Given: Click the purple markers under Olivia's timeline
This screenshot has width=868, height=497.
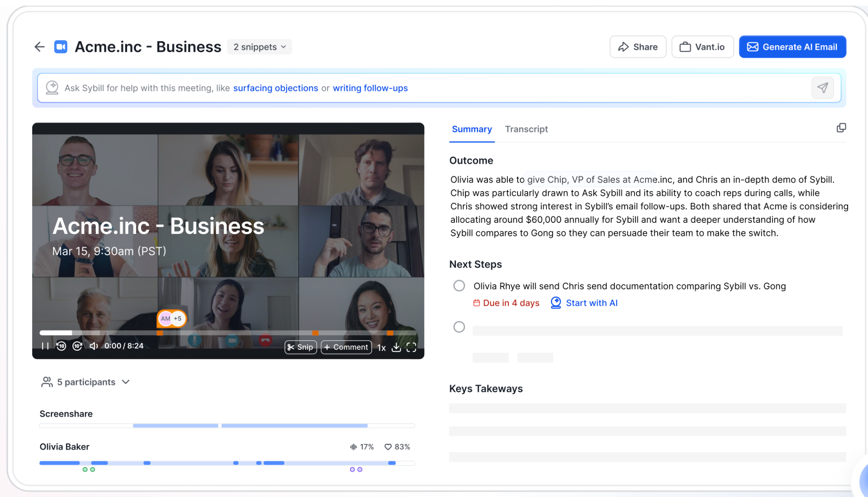Looking at the screenshot, I should [356, 469].
